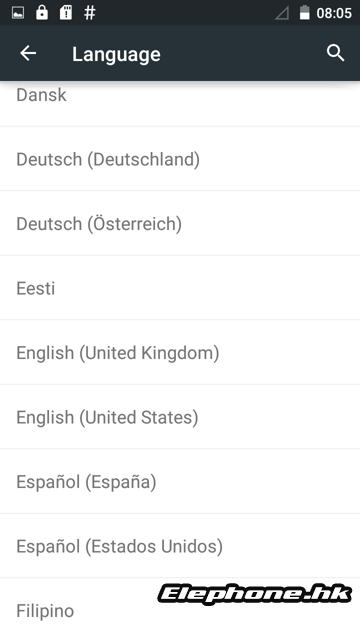Tap the Language title text

[116, 55]
